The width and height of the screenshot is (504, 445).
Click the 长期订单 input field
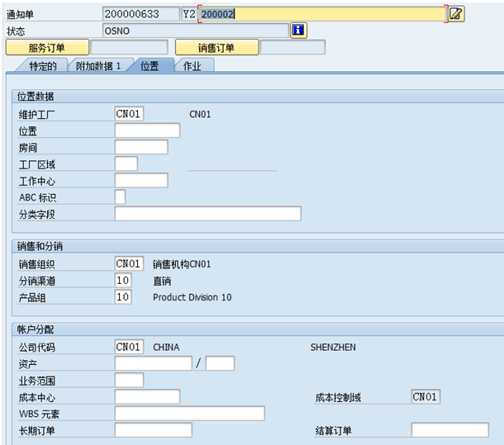pyautogui.click(x=154, y=430)
